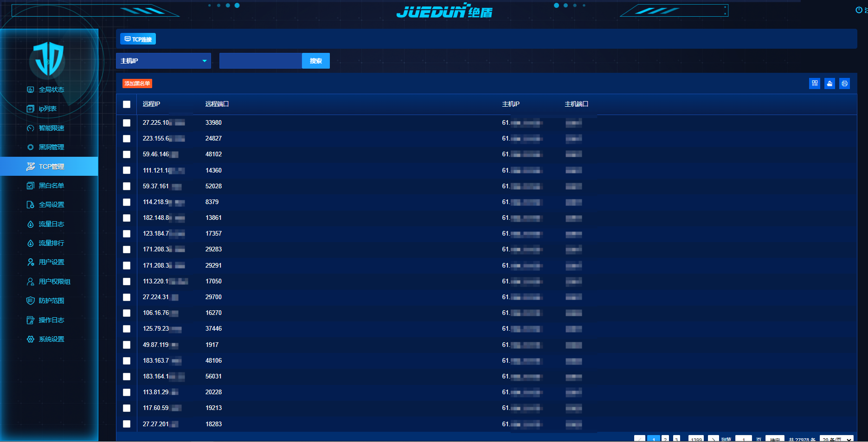Click the next page arrow in pagination

(x=713, y=439)
